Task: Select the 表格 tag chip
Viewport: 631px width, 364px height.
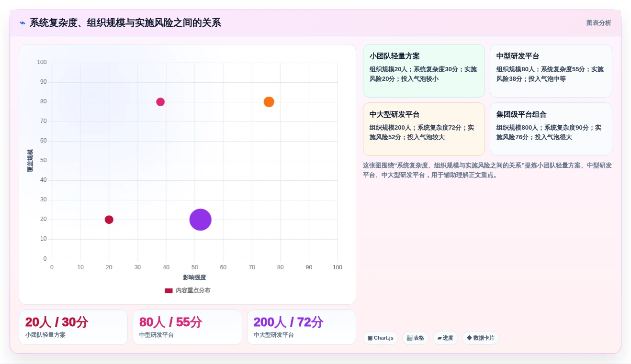Action: pos(416,338)
